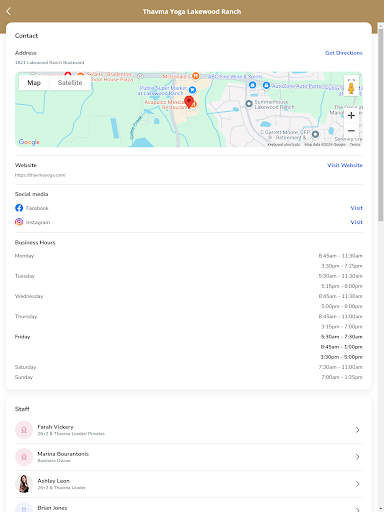The width and height of the screenshot is (384, 512).
Task: Zoom in on the map
Action: click(351, 116)
